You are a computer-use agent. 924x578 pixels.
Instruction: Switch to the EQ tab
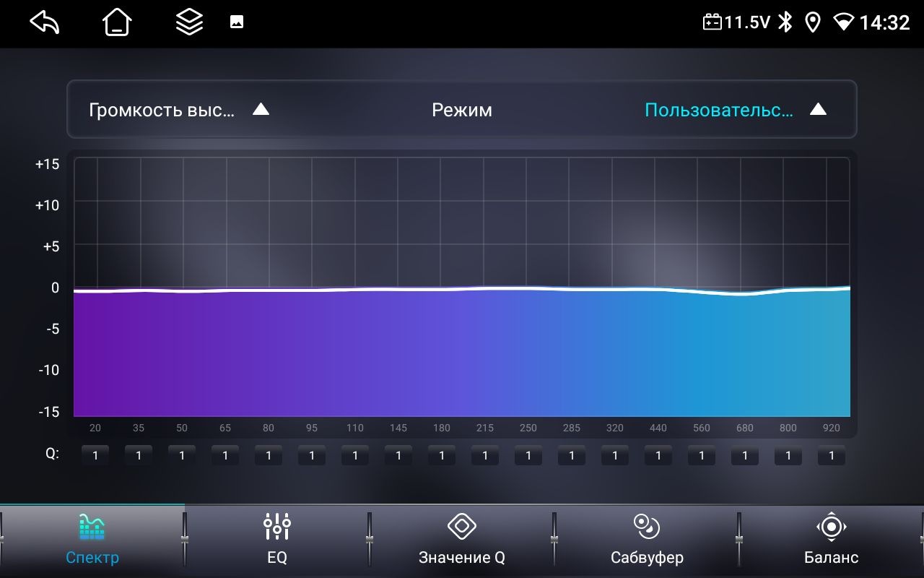point(277,539)
